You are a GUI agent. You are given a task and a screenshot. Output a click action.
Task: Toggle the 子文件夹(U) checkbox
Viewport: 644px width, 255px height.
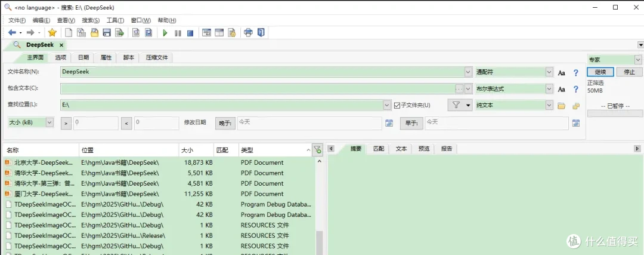[397, 105]
